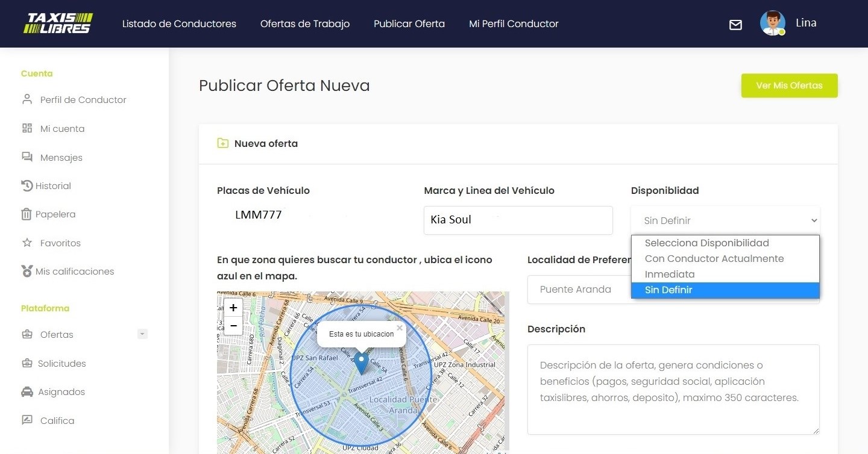
Task: Click the 'Publicar Oferta Nueva' heading
Action: (285, 86)
